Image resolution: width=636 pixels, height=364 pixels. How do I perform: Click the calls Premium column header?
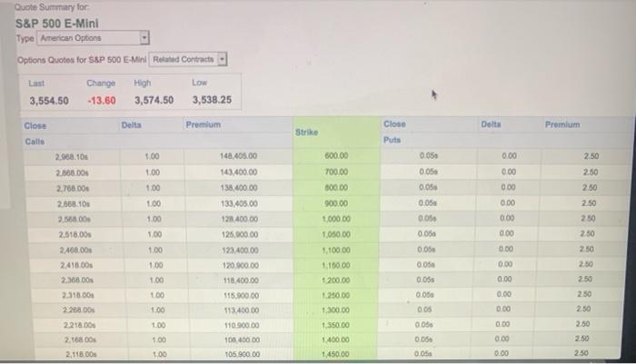(204, 125)
